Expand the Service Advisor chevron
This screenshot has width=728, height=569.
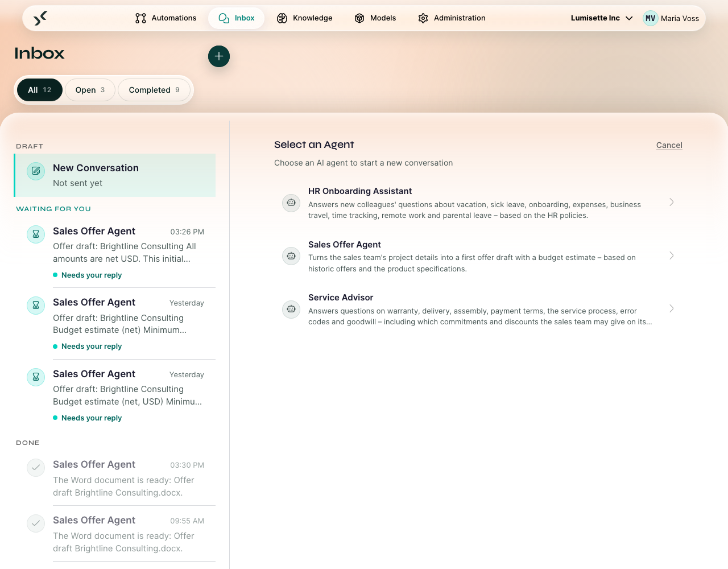coord(672,308)
